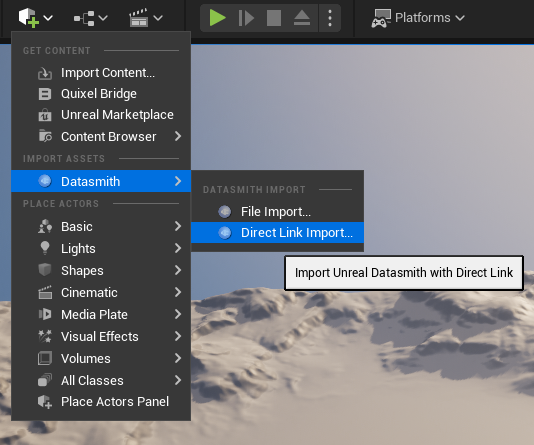The image size is (534, 445).
Task: Click the Place Actors Panel cube-plus icon
Action: pyautogui.click(x=45, y=402)
